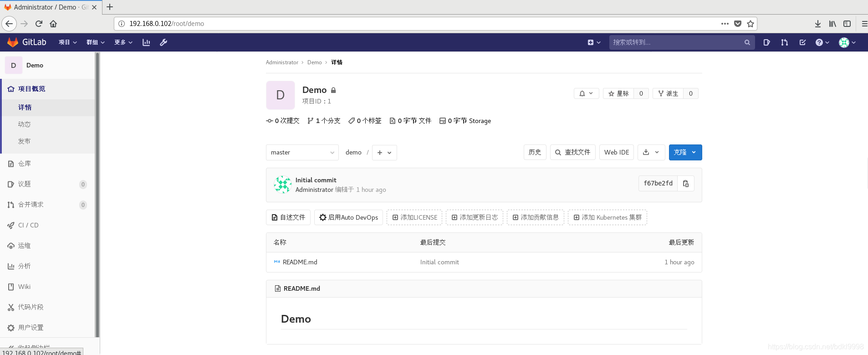Select 发布 releases in the sidebar

(x=48, y=141)
